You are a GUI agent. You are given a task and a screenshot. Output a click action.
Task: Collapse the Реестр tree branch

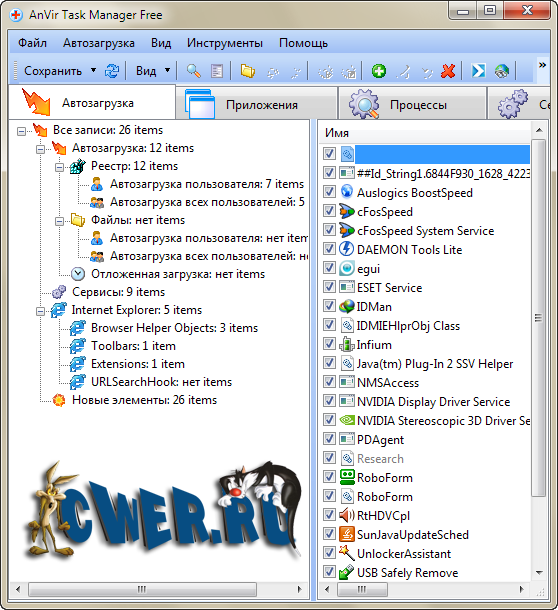click(60, 167)
